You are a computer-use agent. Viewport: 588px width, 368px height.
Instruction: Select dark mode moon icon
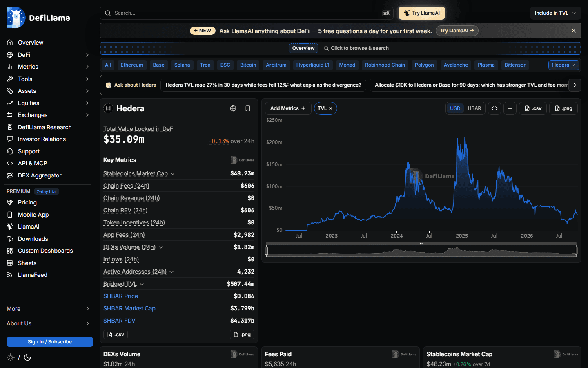pos(27,357)
